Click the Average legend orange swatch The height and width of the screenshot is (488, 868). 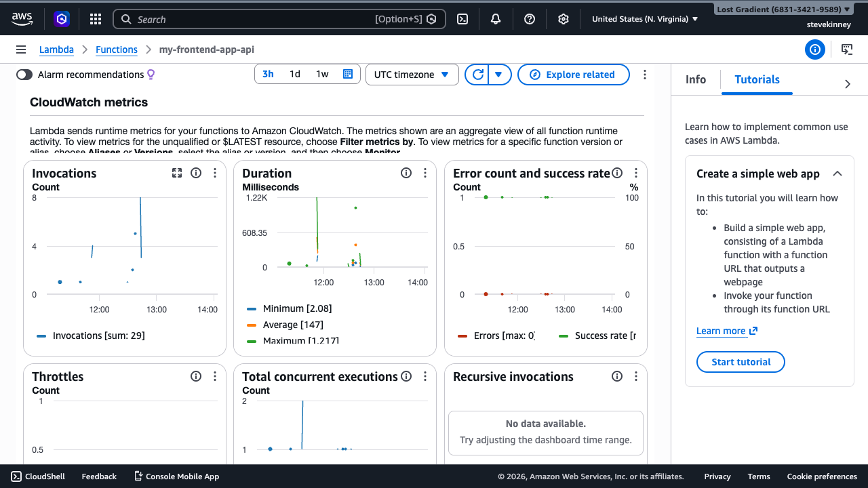pyautogui.click(x=252, y=325)
